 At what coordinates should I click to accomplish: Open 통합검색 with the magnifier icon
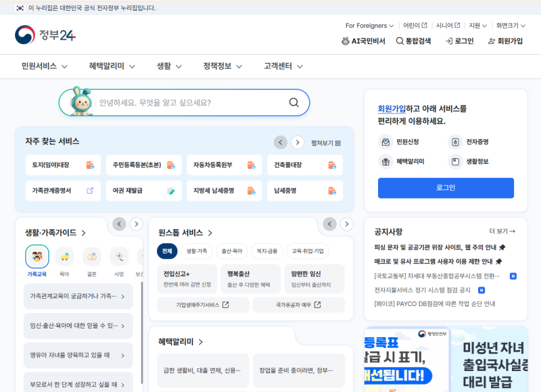(x=413, y=41)
